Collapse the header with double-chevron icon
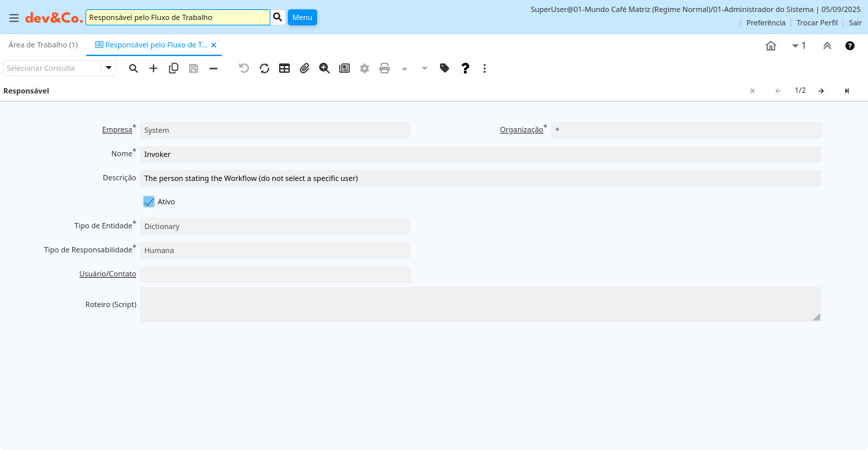The height and width of the screenshot is (450, 868). click(x=827, y=45)
